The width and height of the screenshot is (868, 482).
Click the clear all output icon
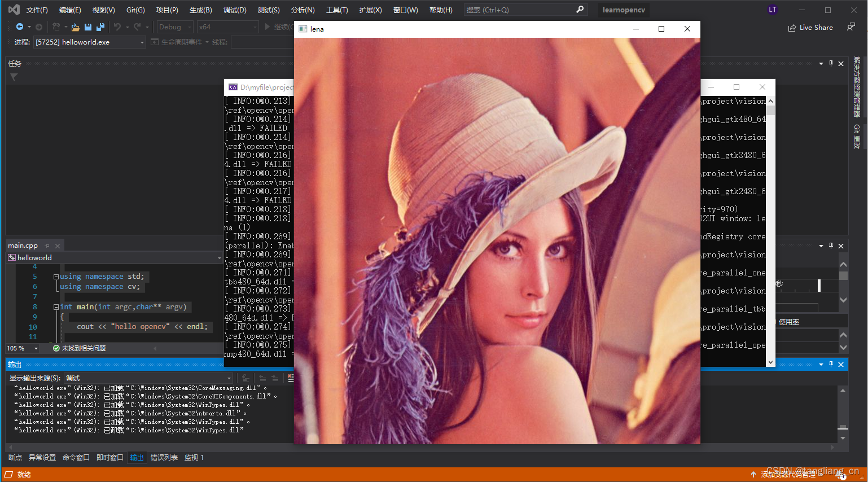point(291,378)
